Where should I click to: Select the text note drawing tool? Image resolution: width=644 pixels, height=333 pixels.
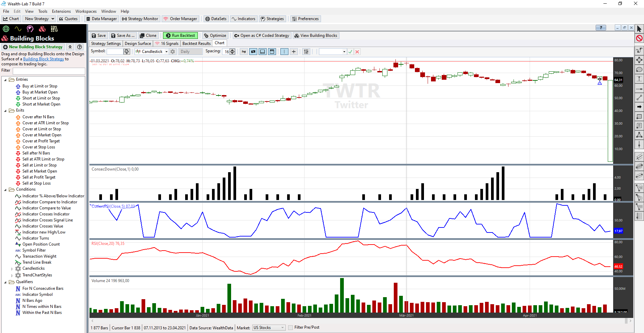(639, 126)
